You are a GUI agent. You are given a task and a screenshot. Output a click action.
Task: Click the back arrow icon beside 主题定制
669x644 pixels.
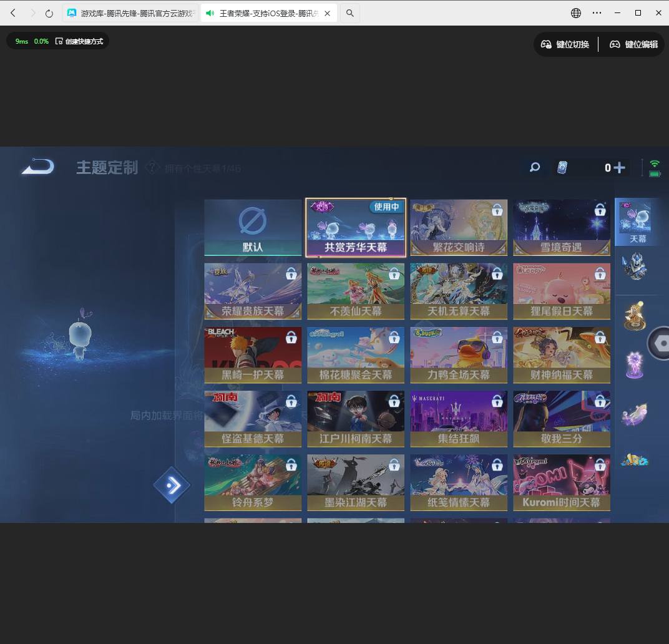[x=37, y=166]
